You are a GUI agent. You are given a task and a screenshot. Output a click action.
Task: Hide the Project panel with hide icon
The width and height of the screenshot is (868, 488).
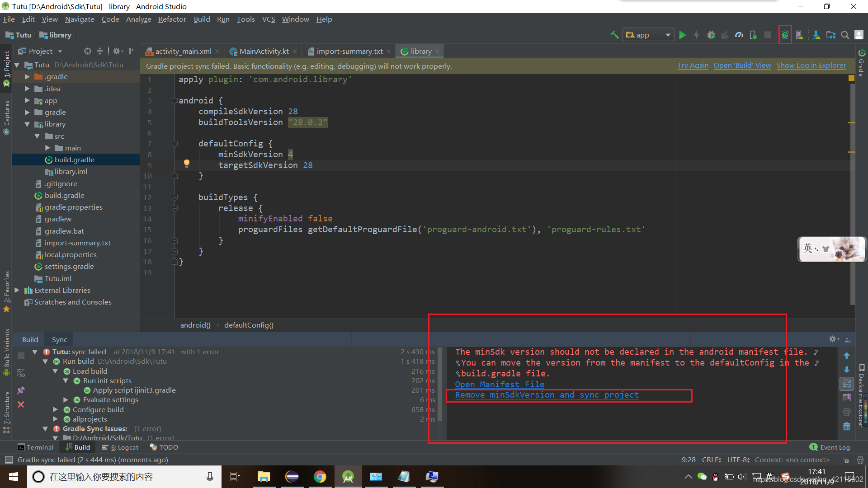tap(132, 51)
